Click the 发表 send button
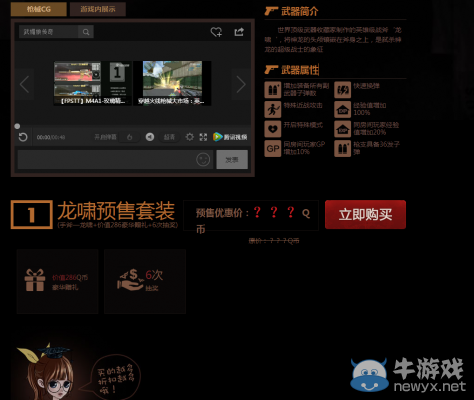The height and width of the screenshot is (400, 474). (x=232, y=160)
